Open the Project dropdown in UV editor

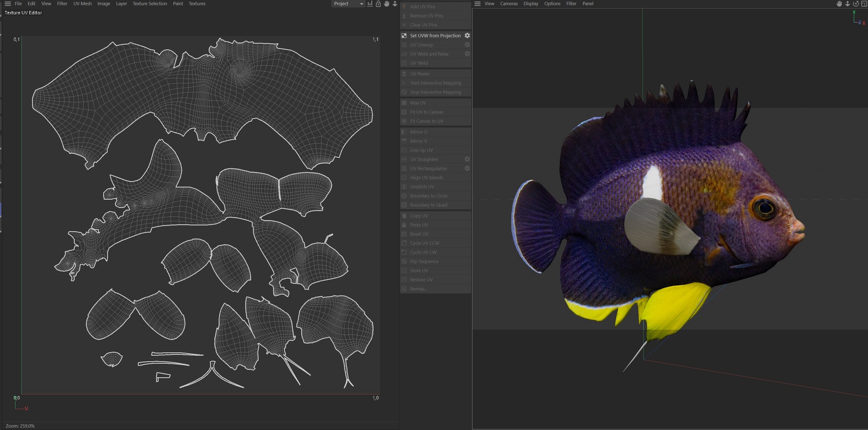[x=348, y=4]
